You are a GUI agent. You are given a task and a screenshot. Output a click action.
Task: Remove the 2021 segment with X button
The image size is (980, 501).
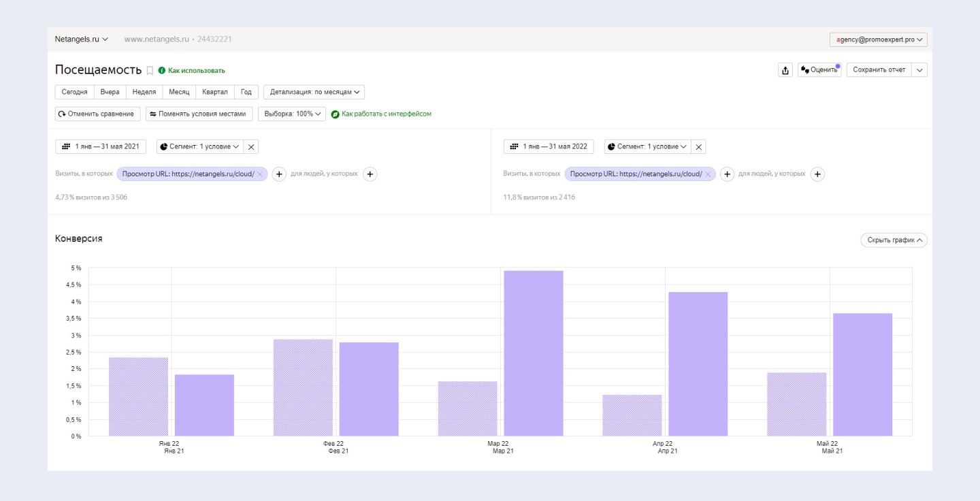pyautogui.click(x=251, y=147)
